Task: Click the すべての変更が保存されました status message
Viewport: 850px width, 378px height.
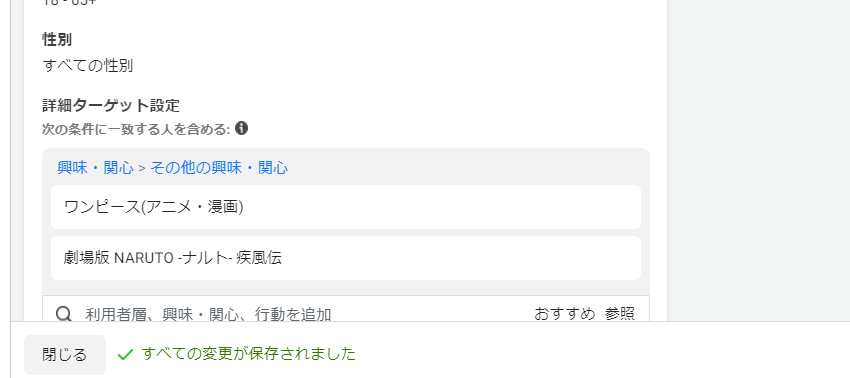Action: tap(249, 354)
